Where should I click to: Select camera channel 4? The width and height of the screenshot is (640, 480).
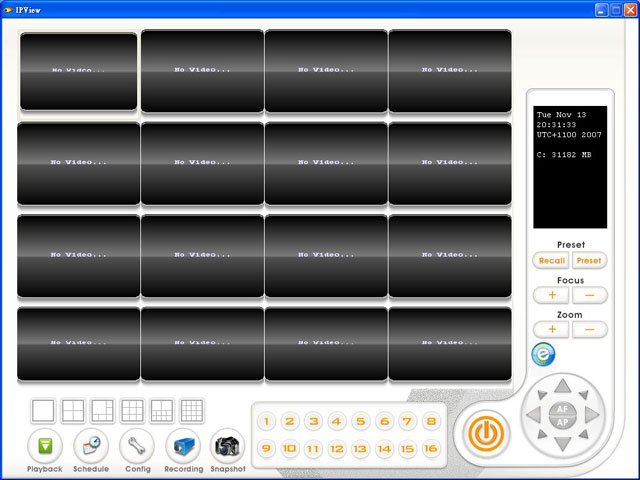pyautogui.click(x=337, y=421)
